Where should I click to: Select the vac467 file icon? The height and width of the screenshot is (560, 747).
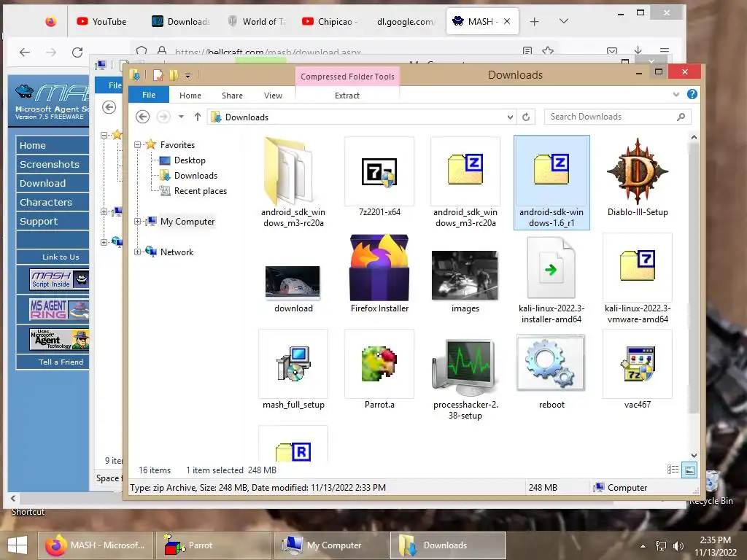(x=638, y=370)
